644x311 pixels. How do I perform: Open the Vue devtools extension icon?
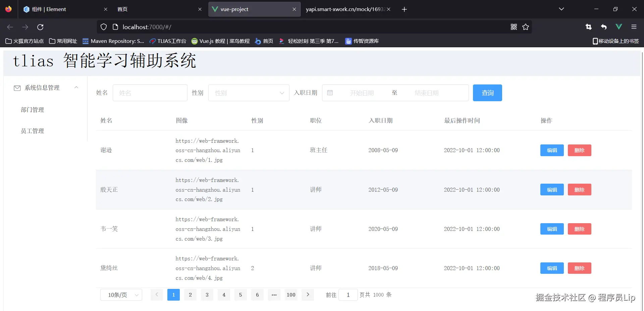[x=619, y=27]
